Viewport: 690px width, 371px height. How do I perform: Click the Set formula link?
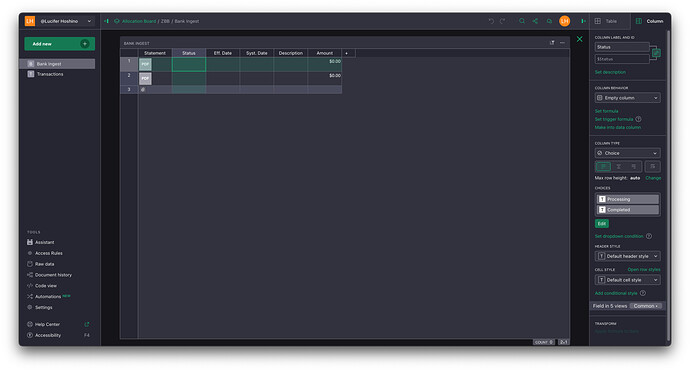606,111
